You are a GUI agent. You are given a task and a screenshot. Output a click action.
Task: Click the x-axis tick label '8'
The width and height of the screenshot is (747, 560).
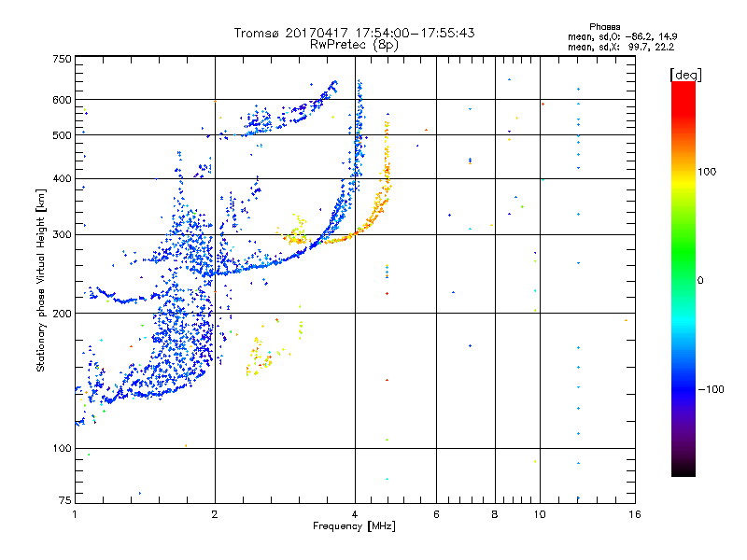tap(495, 514)
